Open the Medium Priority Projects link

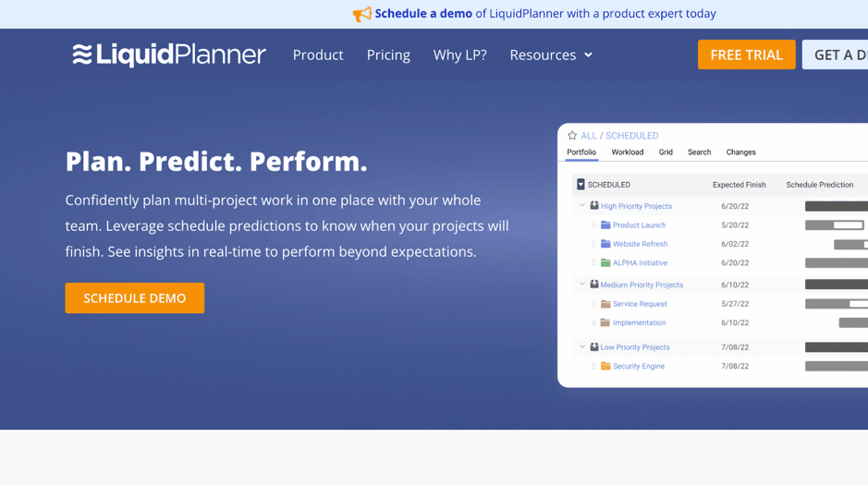pyautogui.click(x=642, y=285)
